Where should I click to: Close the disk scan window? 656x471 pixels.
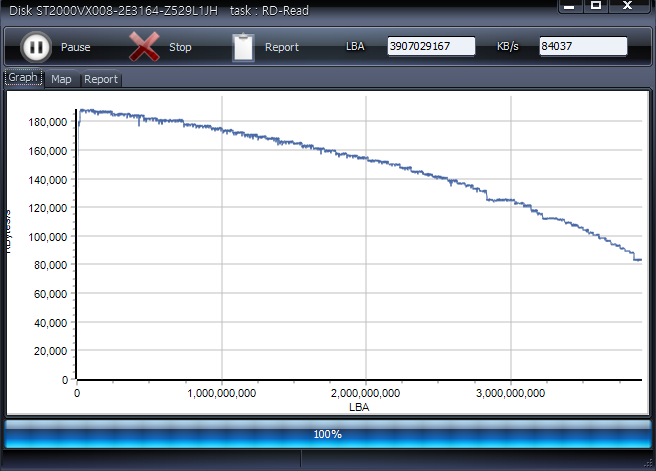(628, 6)
